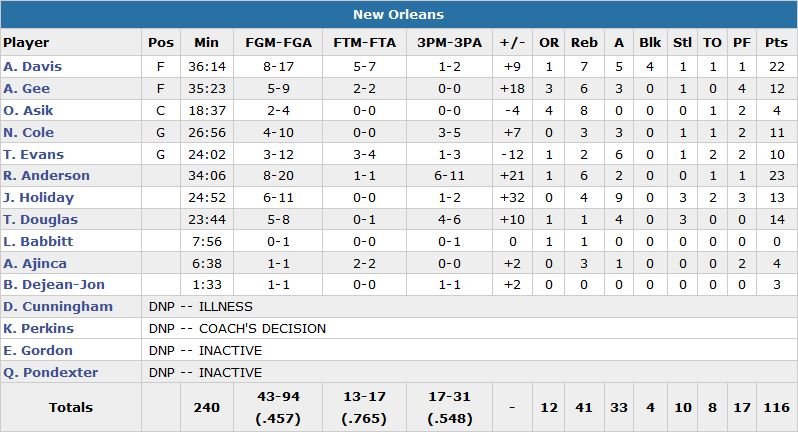Screen dimensions: 798x432
Task: Click A. Ajinca player name
Action: pyautogui.click(x=34, y=263)
